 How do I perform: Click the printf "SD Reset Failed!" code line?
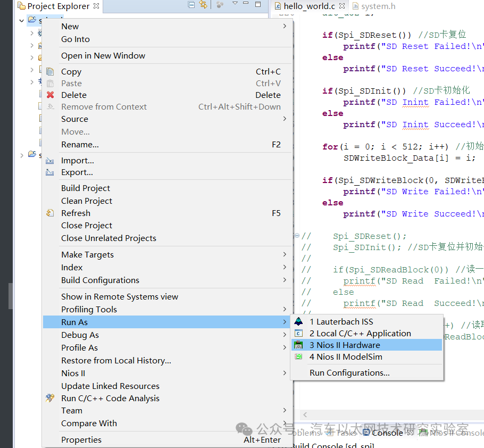click(413, 46)
